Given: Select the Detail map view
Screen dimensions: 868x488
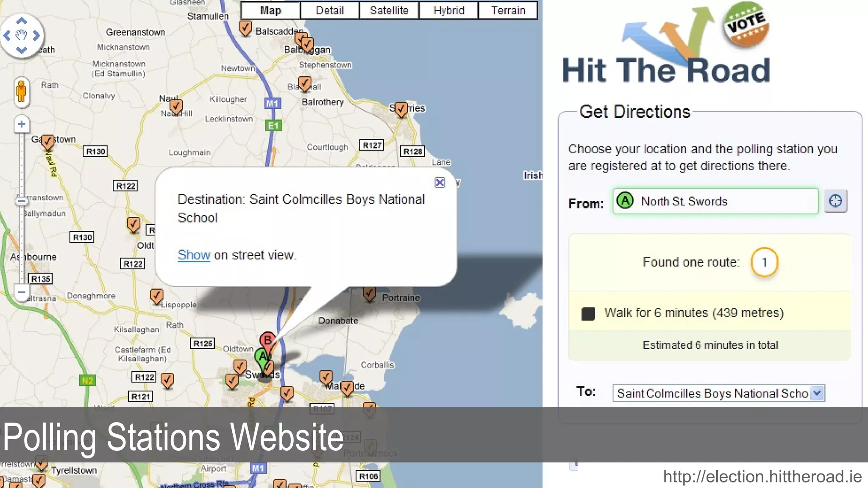Looking at the screenshot, I should [329, 11].
